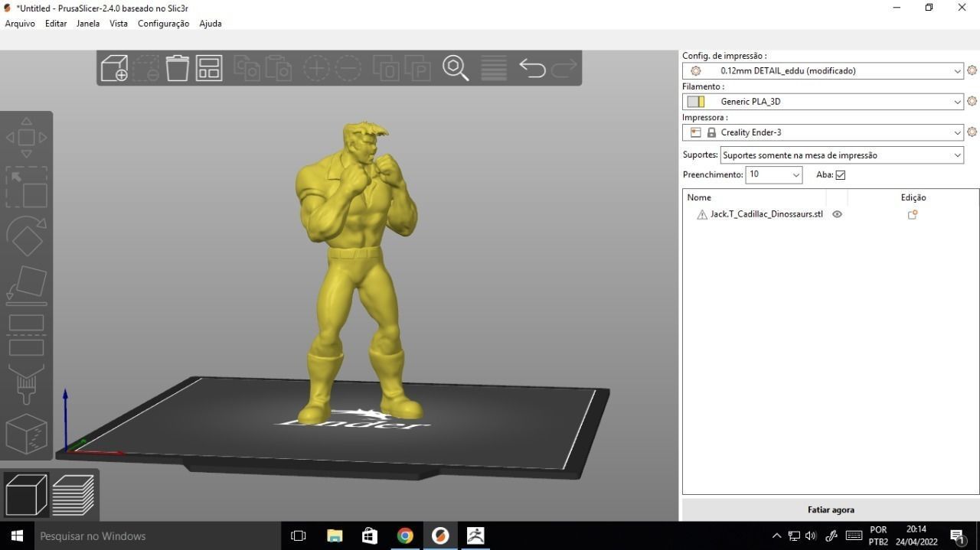Show hidden system tray icons

[x=776, y=536]
